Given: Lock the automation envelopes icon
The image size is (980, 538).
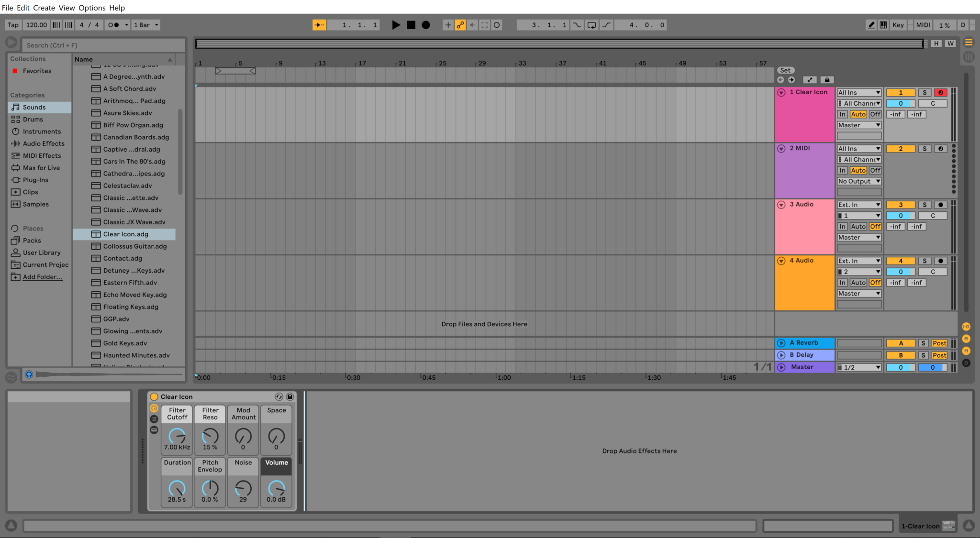Looking at the screenshot, I should pyautogui.click(x=827, y=80).
